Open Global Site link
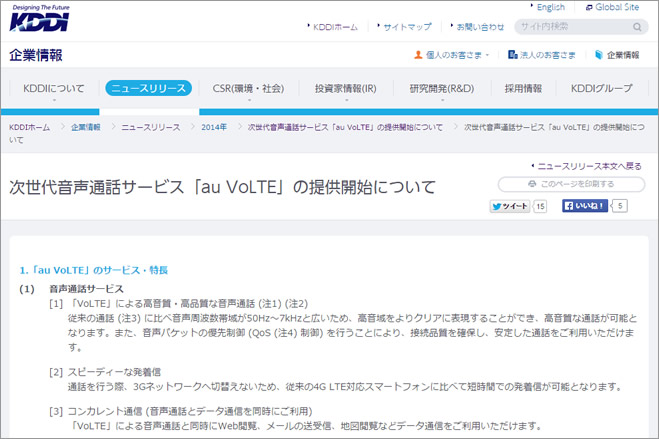Viewport: 659px width, 439px height. (617, 7)
